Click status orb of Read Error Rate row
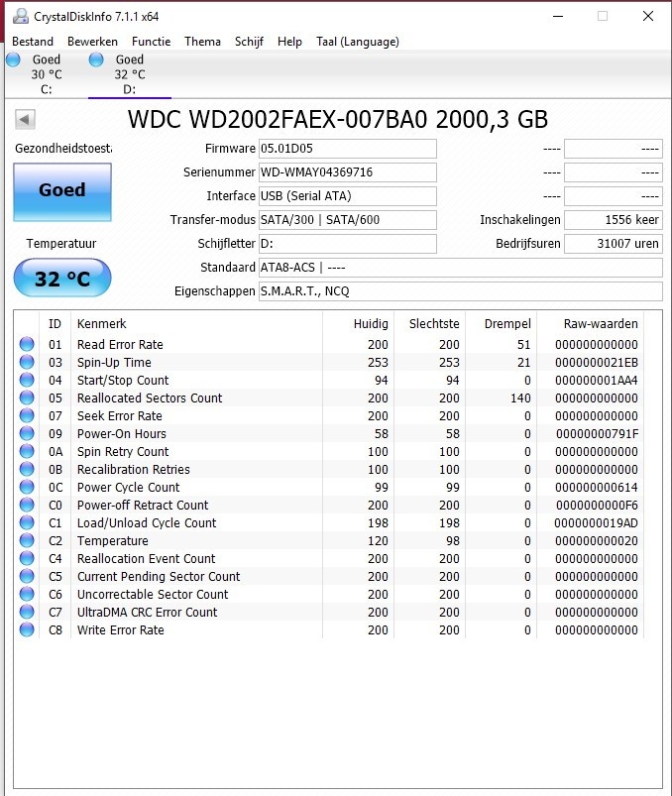Screen dimensions: 672x796 pyautogui.click(x=27, y=344)
